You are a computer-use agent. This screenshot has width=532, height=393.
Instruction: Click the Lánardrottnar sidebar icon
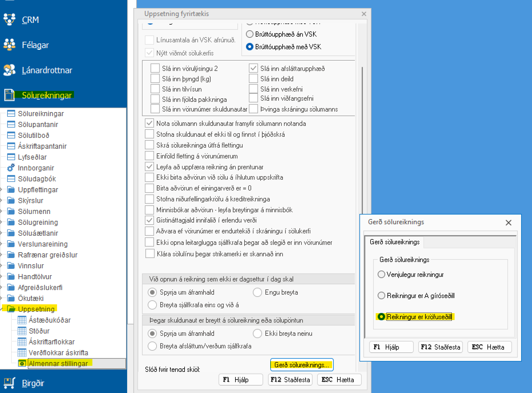(x=9, y=70)
